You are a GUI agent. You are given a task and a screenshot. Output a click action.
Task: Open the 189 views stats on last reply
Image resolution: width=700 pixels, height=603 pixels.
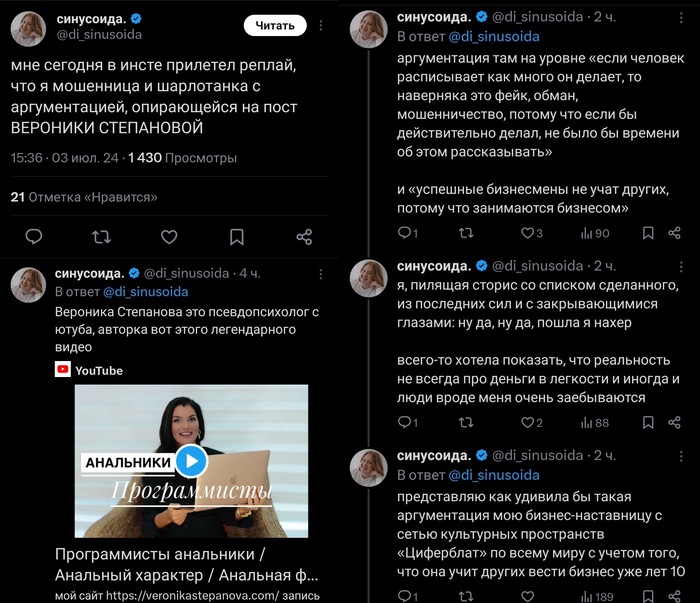coord(597,596)
